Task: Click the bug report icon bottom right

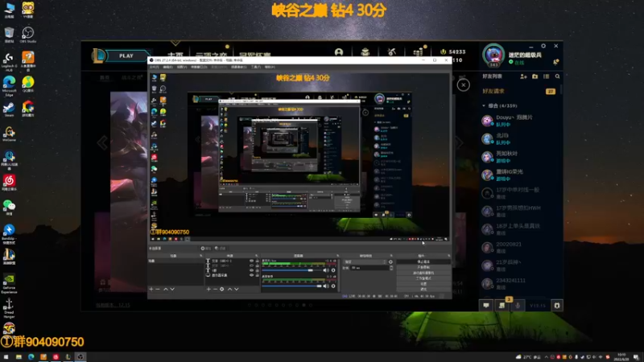Action: tap(557, 306)
